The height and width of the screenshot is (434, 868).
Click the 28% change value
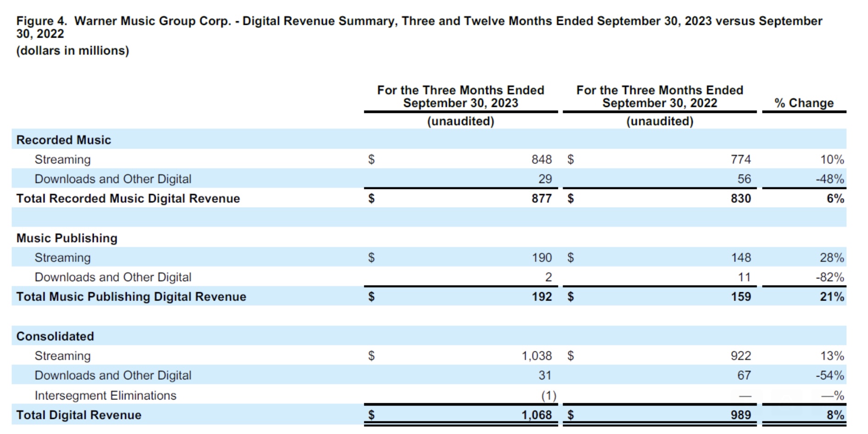(x=832, y=257)
